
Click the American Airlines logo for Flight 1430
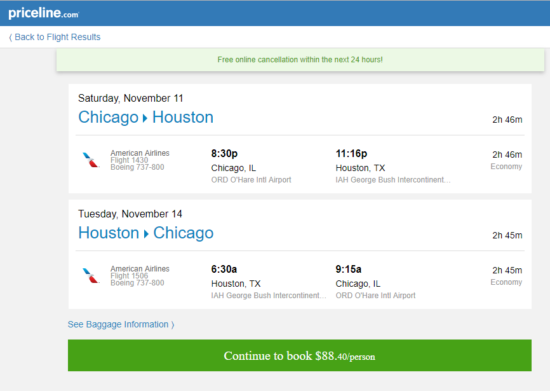pyautogui.click(x=90, y=160)
